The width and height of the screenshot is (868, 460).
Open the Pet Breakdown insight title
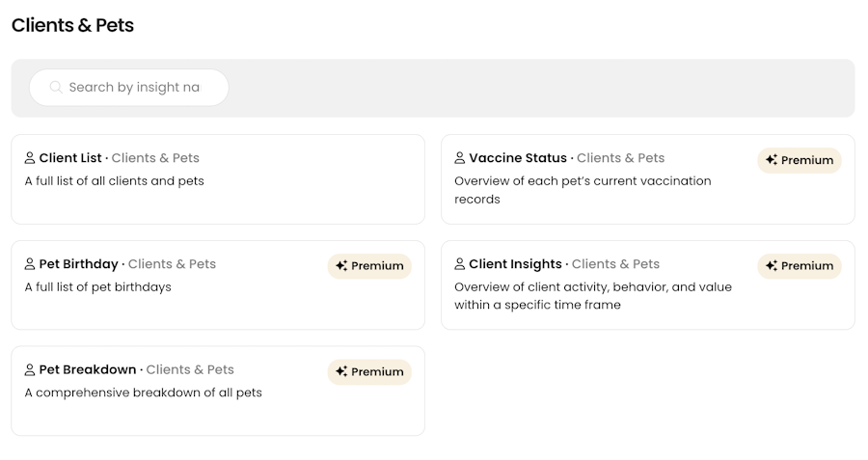[88, 369]
